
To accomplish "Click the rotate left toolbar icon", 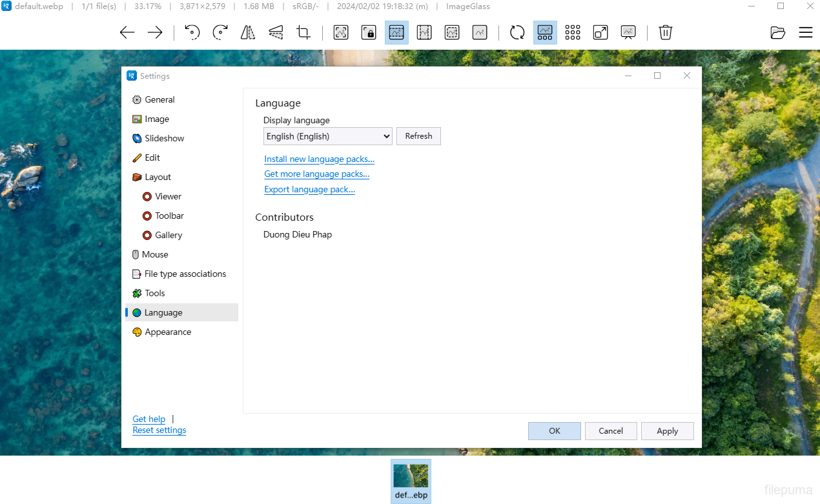I will tap(192, 32).
